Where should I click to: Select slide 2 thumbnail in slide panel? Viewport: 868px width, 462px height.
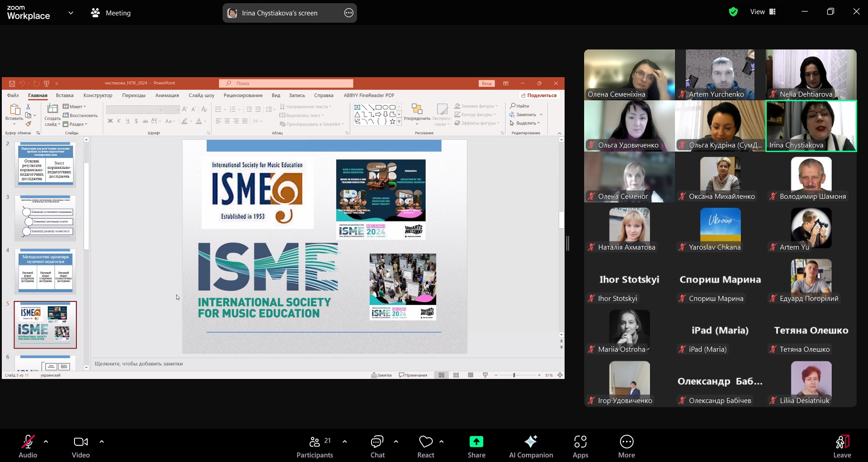click(45, 165)
